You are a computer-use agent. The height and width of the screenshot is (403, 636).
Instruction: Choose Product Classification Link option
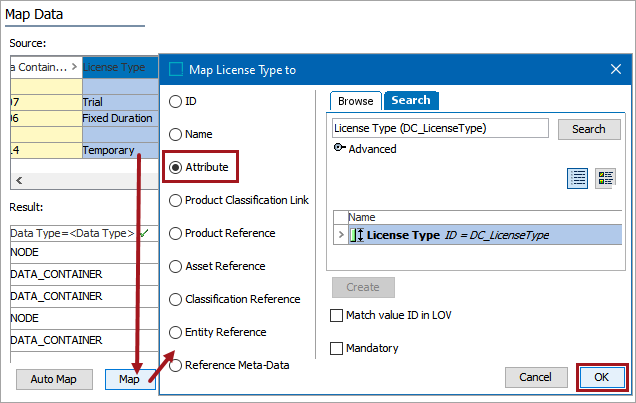(175, 200)
